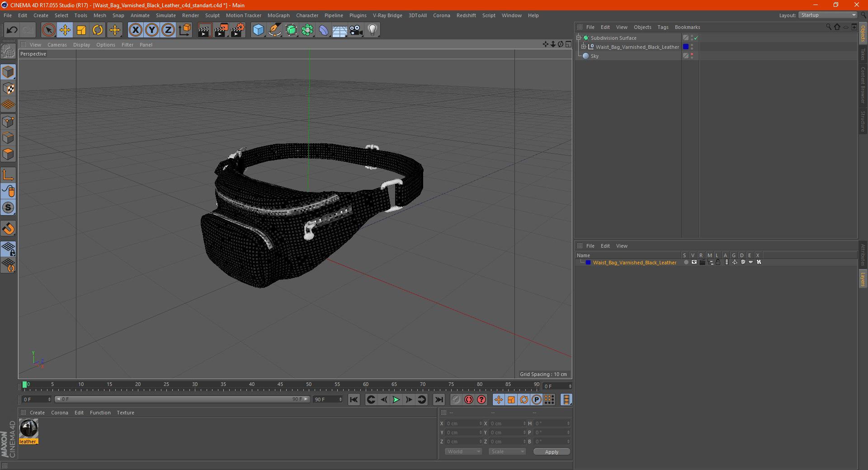Render to Picture Viewer
Viewport: 868px width, 470px height.
(x=221, y=30)
